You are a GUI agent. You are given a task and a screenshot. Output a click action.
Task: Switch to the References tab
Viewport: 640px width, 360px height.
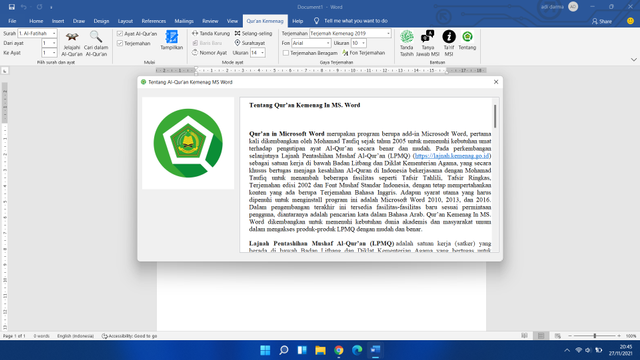pyautogui.click(x=153, y=21)
